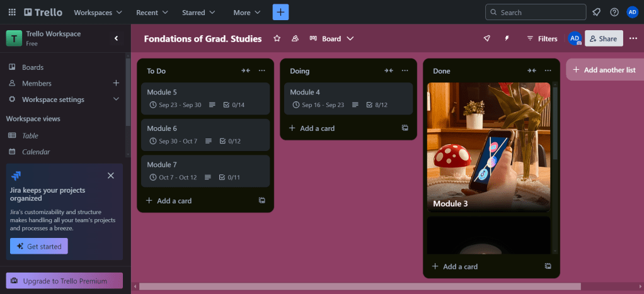Star the Fondations of Grad. Studies board
The width and height of the screenshot is (644, 294).
[277, 38]
